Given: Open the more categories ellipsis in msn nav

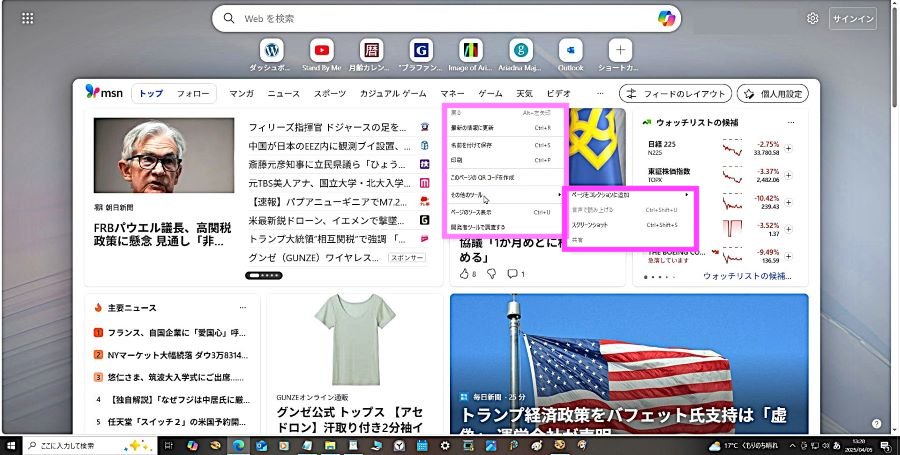Looking at the screenshot, I should pos(600,93).
